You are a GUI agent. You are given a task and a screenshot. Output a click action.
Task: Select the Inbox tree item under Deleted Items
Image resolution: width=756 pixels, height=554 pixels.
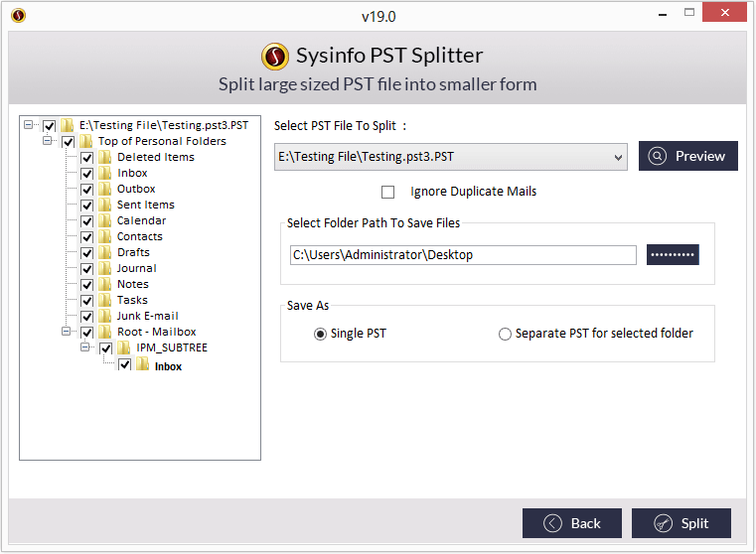(x=132, y=173)
